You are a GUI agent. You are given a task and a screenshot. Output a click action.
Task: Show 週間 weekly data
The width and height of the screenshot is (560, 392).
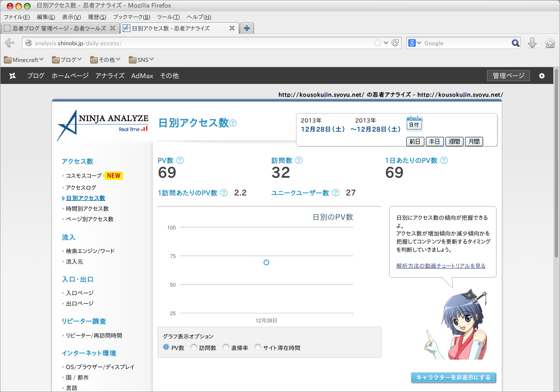[x=454, y=142]
